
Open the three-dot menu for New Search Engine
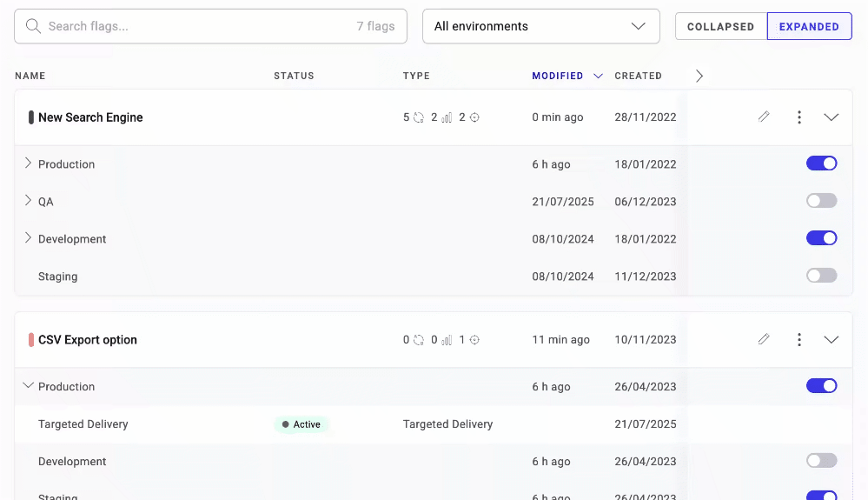(798, 117)
